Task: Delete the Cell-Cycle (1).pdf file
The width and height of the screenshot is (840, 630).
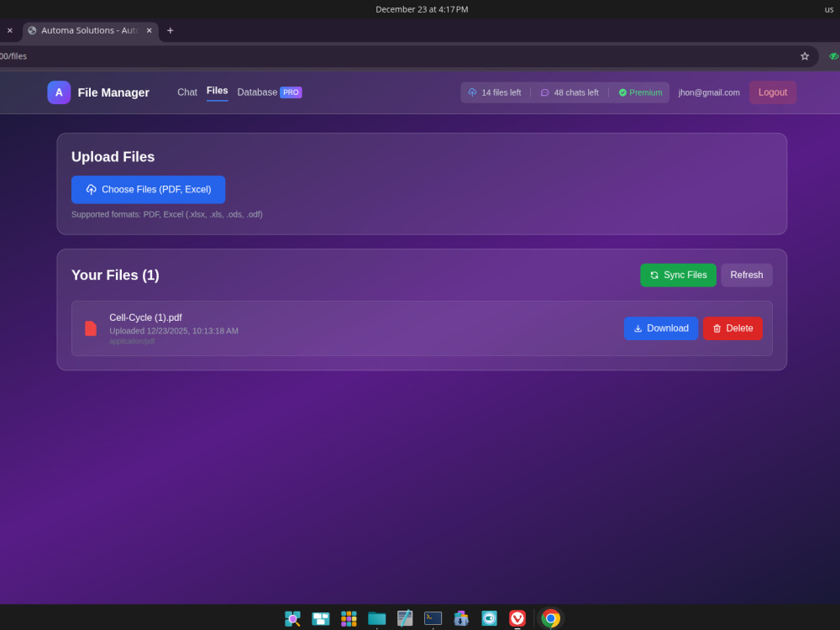Action: 732,328
